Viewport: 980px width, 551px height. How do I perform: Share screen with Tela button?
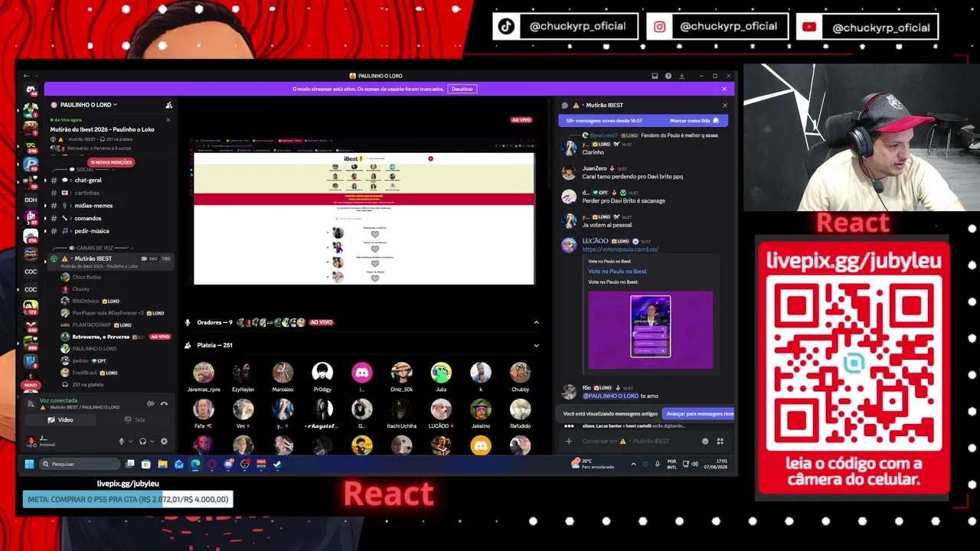coord(135,419)
